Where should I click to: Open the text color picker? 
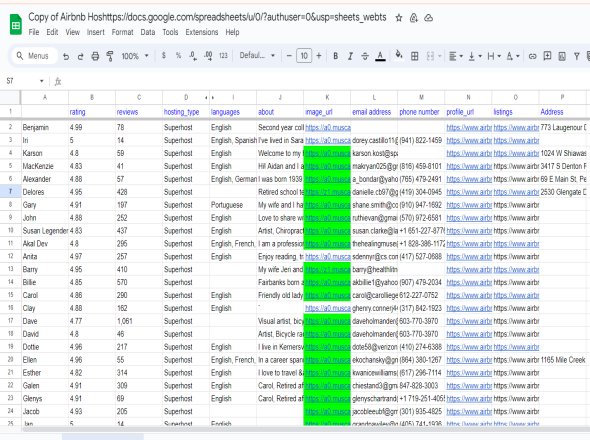point(380,56)
